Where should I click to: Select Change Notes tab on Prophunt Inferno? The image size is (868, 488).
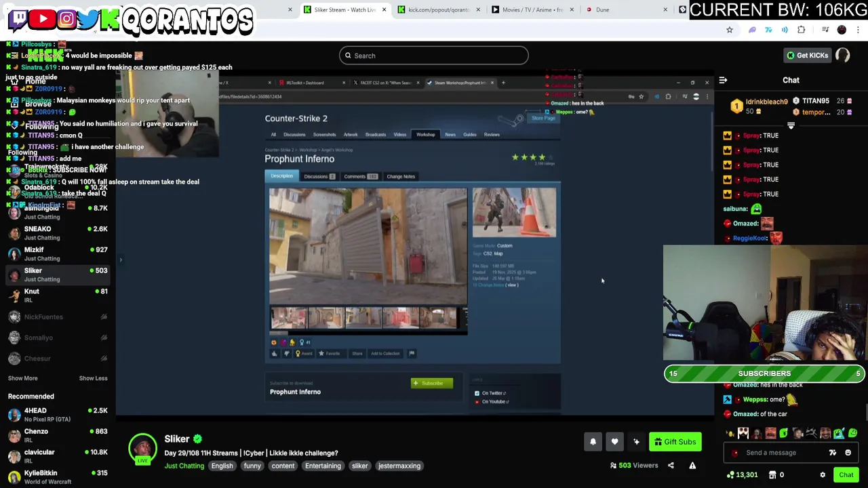click(401, 176)
